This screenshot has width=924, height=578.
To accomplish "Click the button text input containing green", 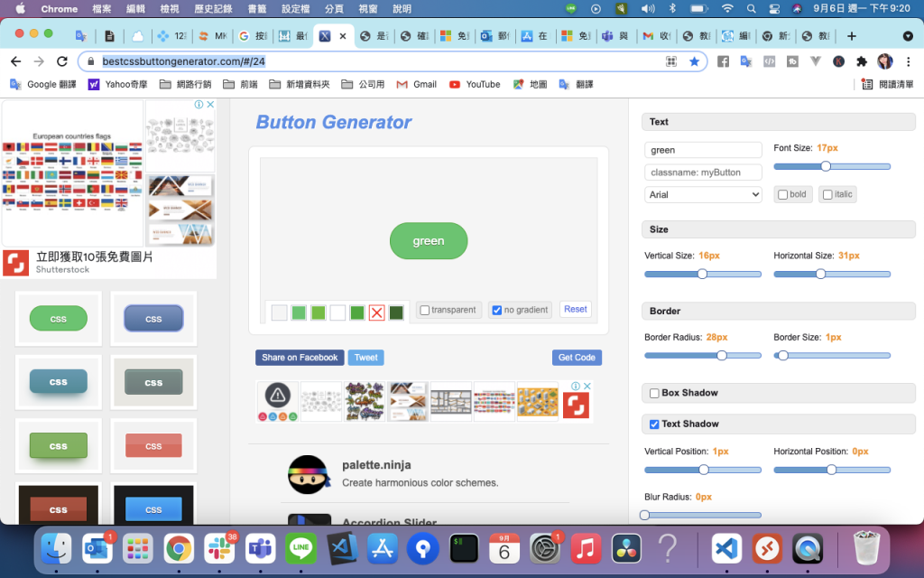I will click(703, 150).
